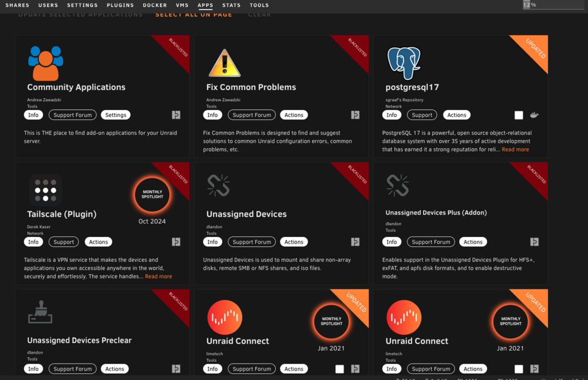Open the STATS page

click(x=231, y=5)
